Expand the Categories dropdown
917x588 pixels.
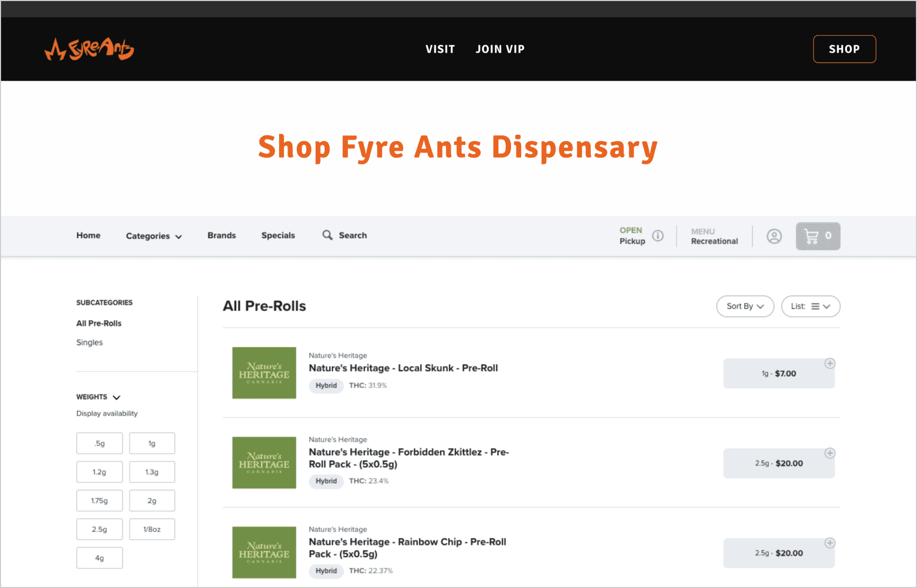point(153,236)
